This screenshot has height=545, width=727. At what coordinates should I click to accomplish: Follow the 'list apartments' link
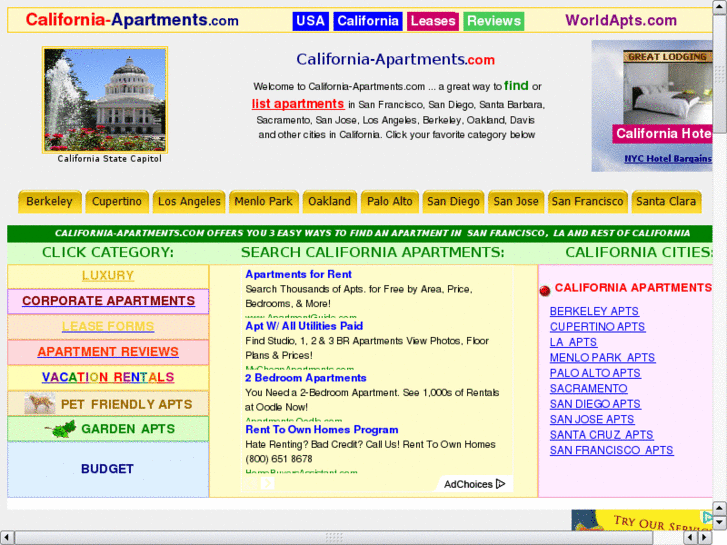(x=298, y=104)
